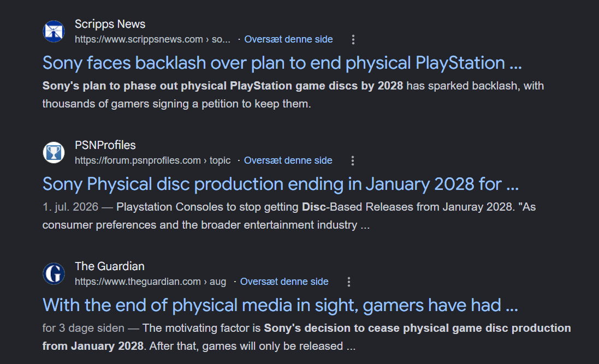Viewport: 599px width, 364px height.
Task: Click the snippet text about gamers signing petition
Action: (x=293, y=95)
